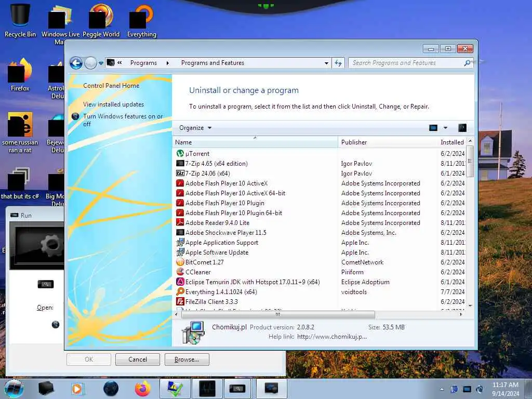
Task: Click the Apple Software Update icon
Action: [x=180, y=252]
